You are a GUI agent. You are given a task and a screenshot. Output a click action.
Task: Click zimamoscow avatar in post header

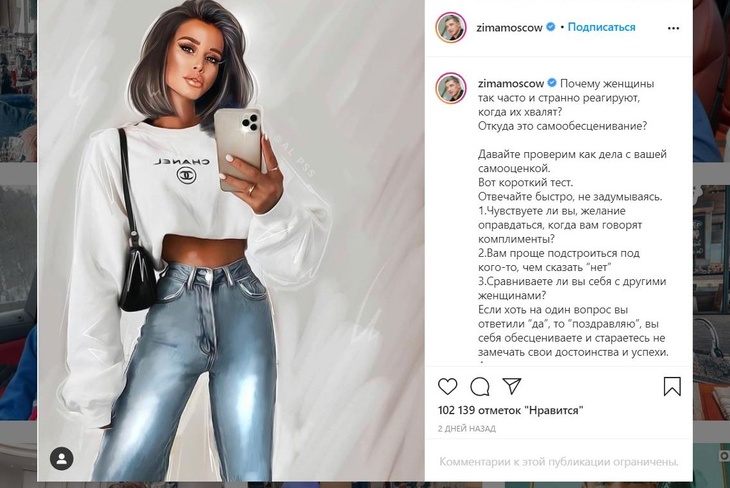(x=451, y=27)
